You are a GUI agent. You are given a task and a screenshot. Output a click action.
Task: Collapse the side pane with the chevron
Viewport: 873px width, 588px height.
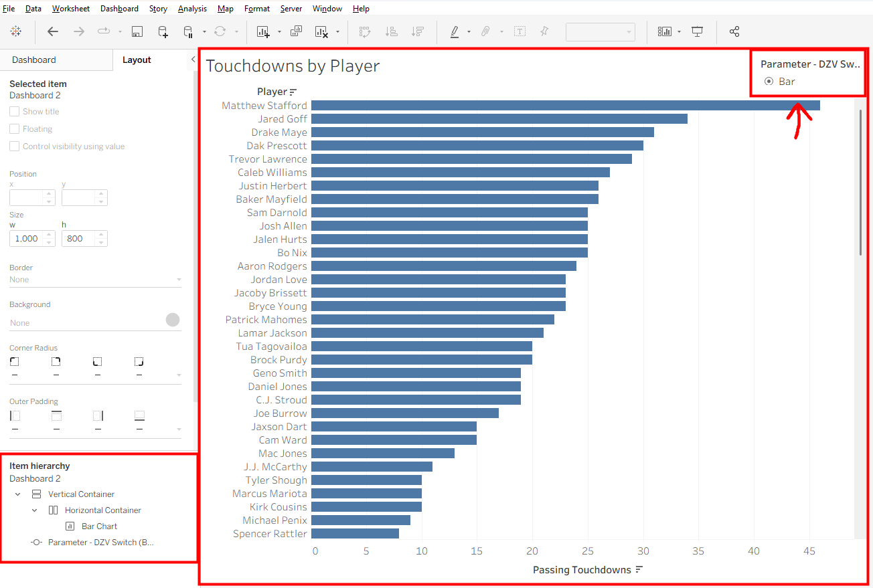coord(193,60)
